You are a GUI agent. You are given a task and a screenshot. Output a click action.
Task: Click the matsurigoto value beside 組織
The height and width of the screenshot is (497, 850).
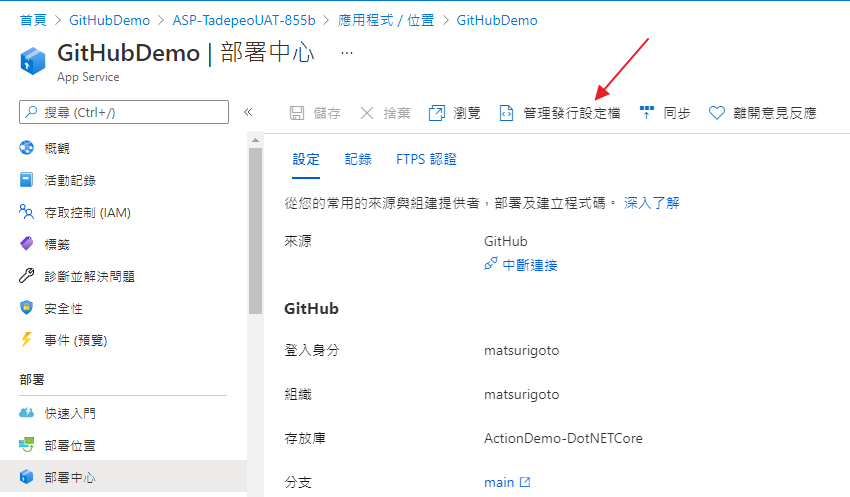(x=521, y=394)
